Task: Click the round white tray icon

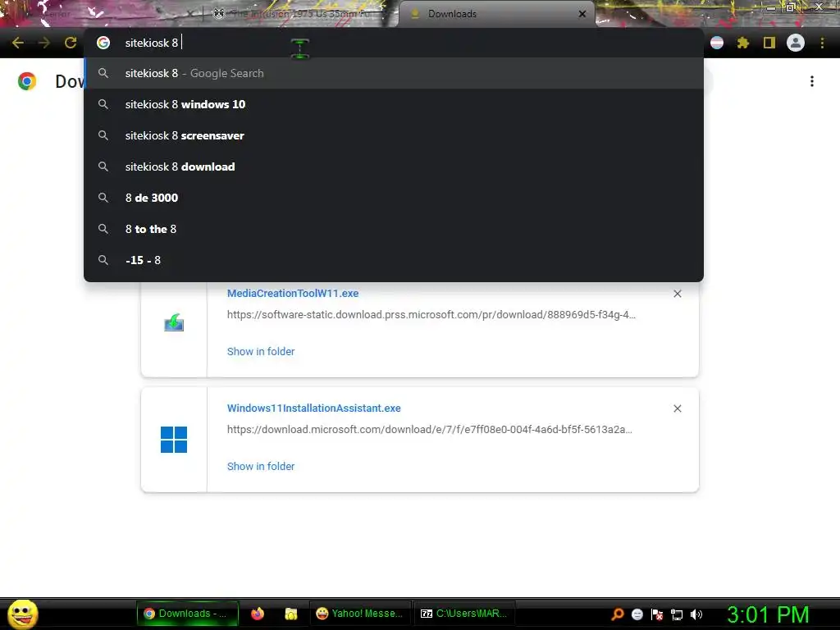Action: 637,614
